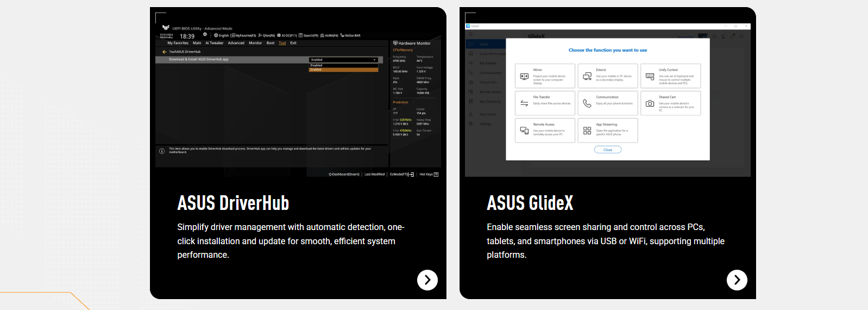Open AURA(F4) lighting in BIOS toolbar
Image resolution: width=868 pixels, height=310 pixels.
coord(329,35)
